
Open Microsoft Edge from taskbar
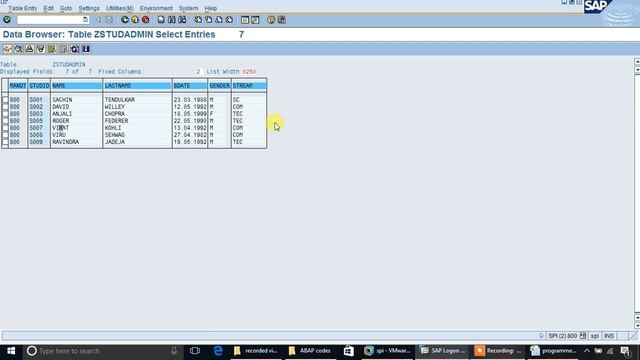[218, 351]
